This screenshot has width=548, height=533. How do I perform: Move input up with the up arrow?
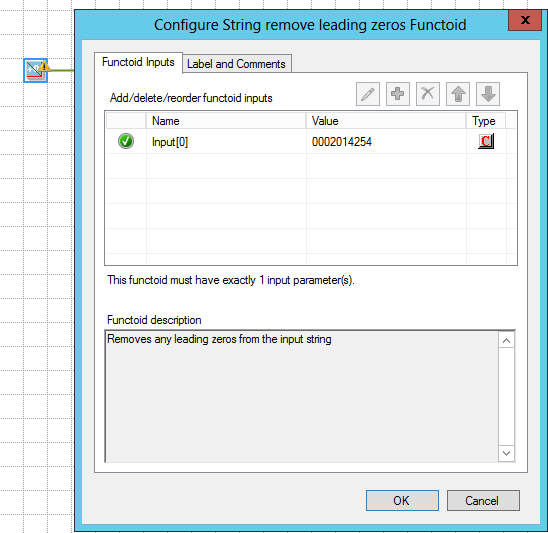[458, 94]
